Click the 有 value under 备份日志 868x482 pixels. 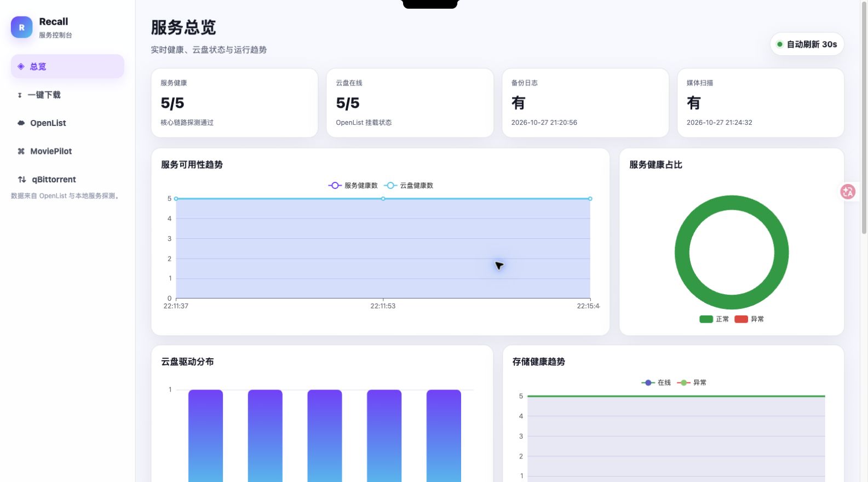coord(519,103)
